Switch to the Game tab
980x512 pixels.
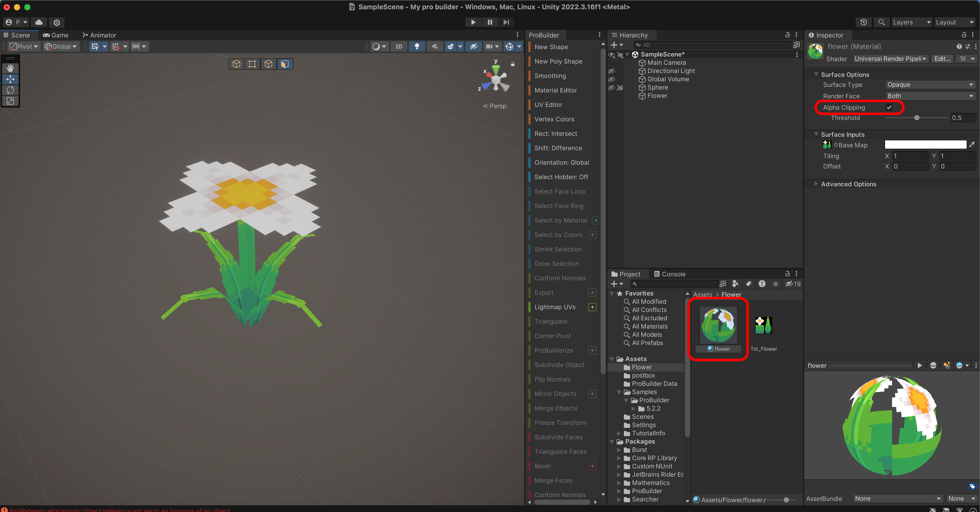(x=56, y=35)
